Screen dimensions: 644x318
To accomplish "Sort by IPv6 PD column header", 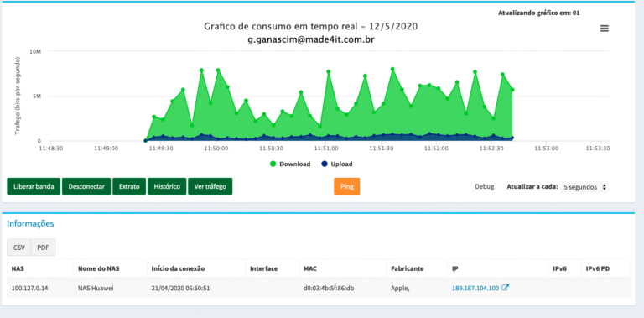I will tap(605, 268).
